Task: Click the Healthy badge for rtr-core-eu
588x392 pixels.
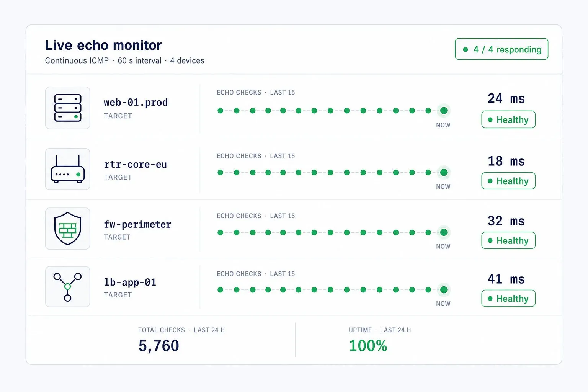Action: click(508, 181)
